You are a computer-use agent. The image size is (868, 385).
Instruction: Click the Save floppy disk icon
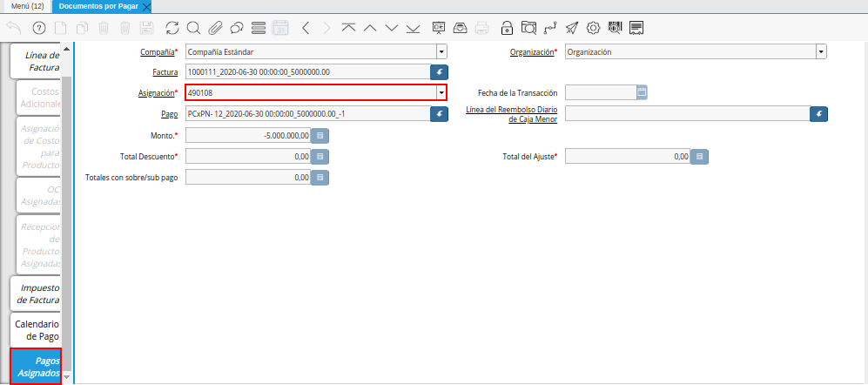pos(146,28)
